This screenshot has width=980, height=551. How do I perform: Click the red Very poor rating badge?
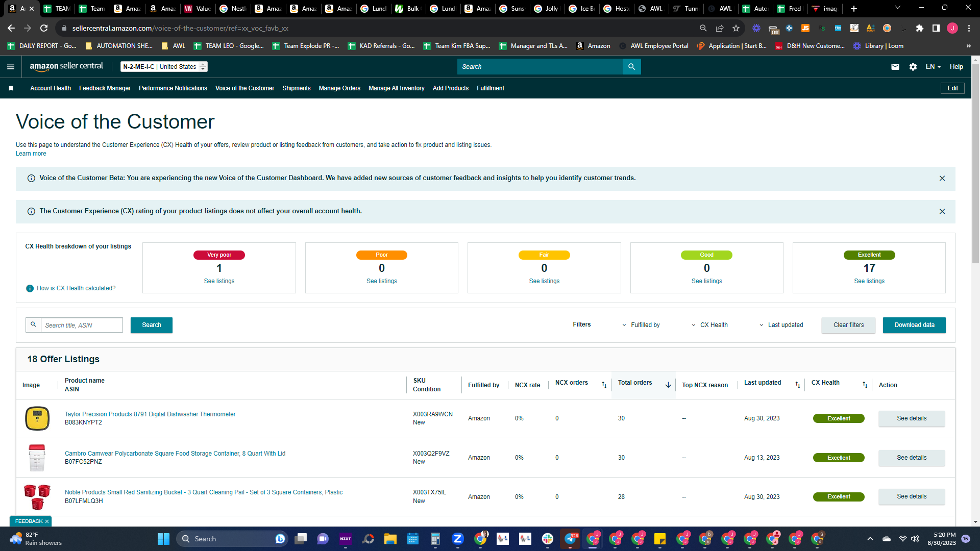(219, 255)
